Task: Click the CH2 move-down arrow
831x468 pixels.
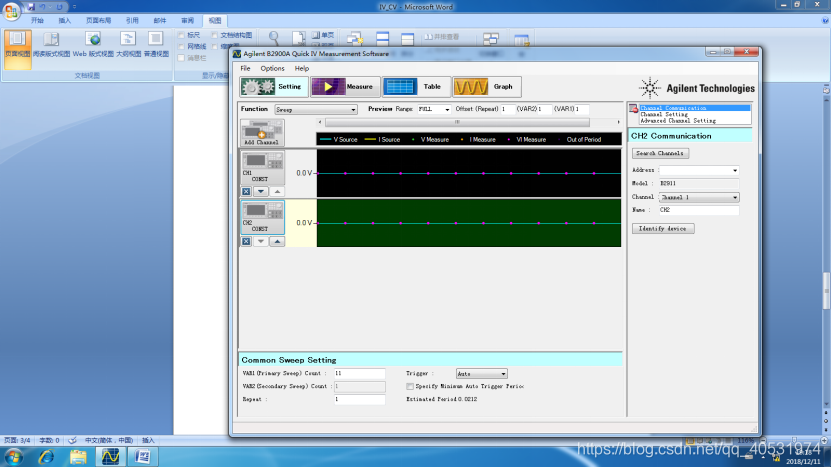Action: 261,241
